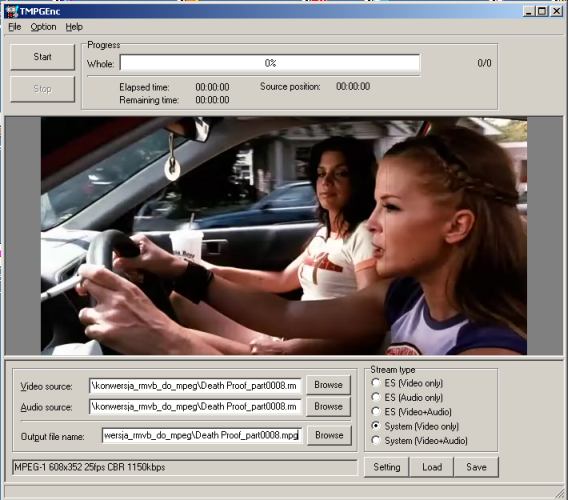
Task: Click the Source position value
Action: coord(353,87)
